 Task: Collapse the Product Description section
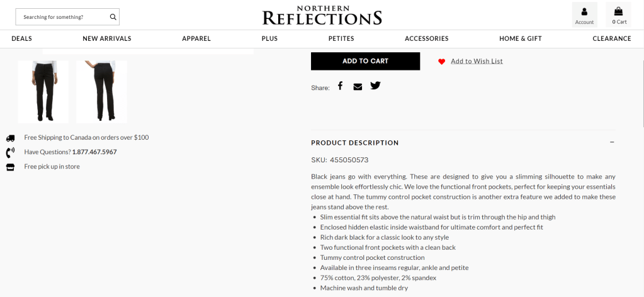coord(612,142)
